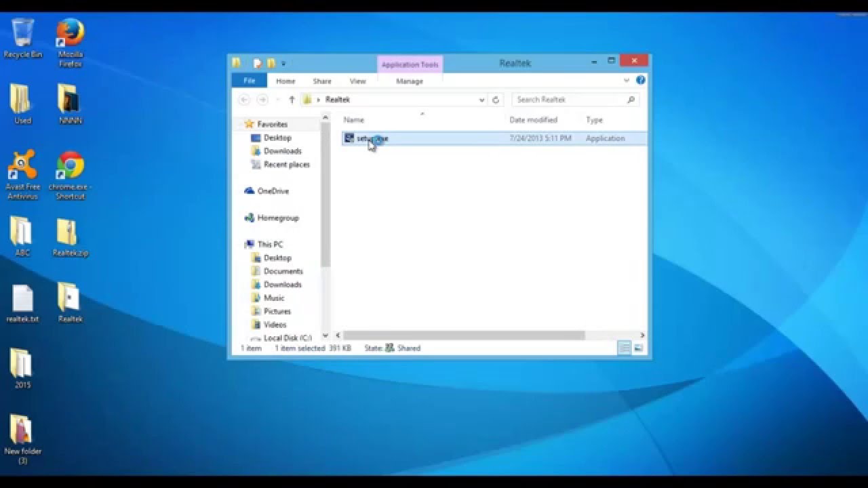The width and height of the screenshot is (868, 488).
Task: Click the setup.exe application icon
Action: [349, 138]
